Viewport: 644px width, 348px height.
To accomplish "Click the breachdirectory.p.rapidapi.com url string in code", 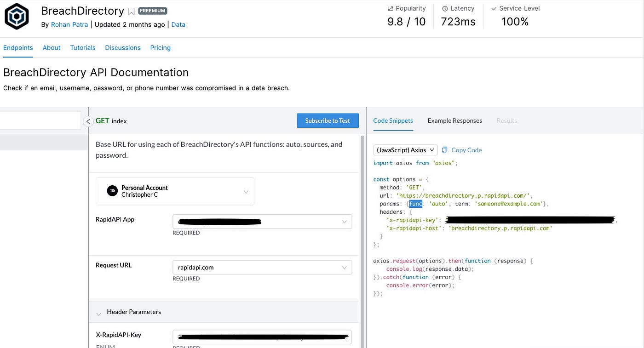I will [x=464, y=195].
